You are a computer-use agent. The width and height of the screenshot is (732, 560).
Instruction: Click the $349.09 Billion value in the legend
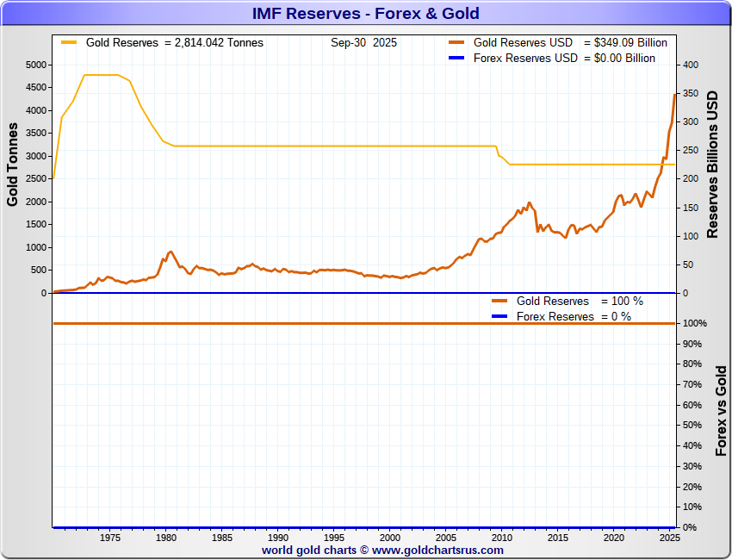coord(630,42)
